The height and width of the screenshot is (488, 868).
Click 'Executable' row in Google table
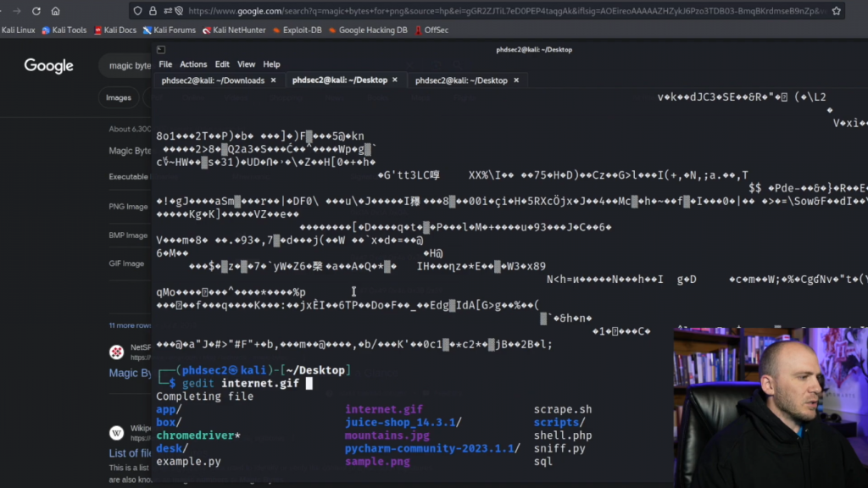(129, 176)
